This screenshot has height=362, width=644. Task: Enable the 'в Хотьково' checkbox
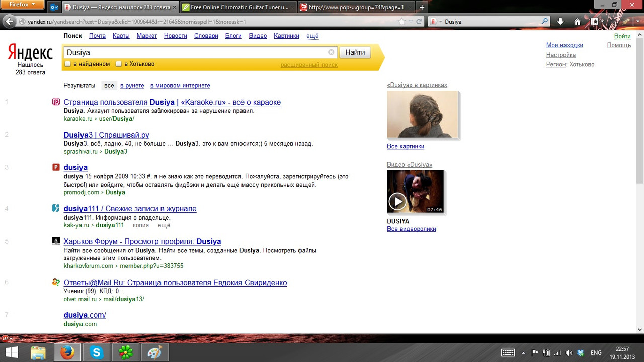(x=119, y=64)
